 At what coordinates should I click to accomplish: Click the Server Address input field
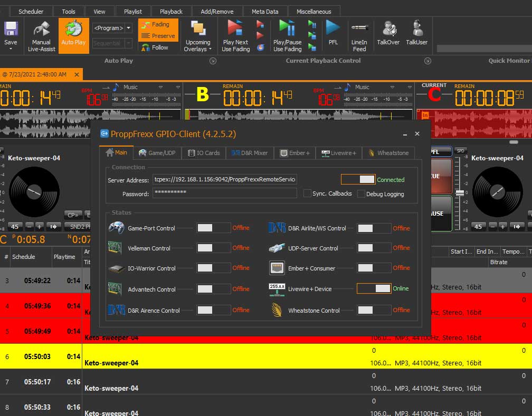225,179
